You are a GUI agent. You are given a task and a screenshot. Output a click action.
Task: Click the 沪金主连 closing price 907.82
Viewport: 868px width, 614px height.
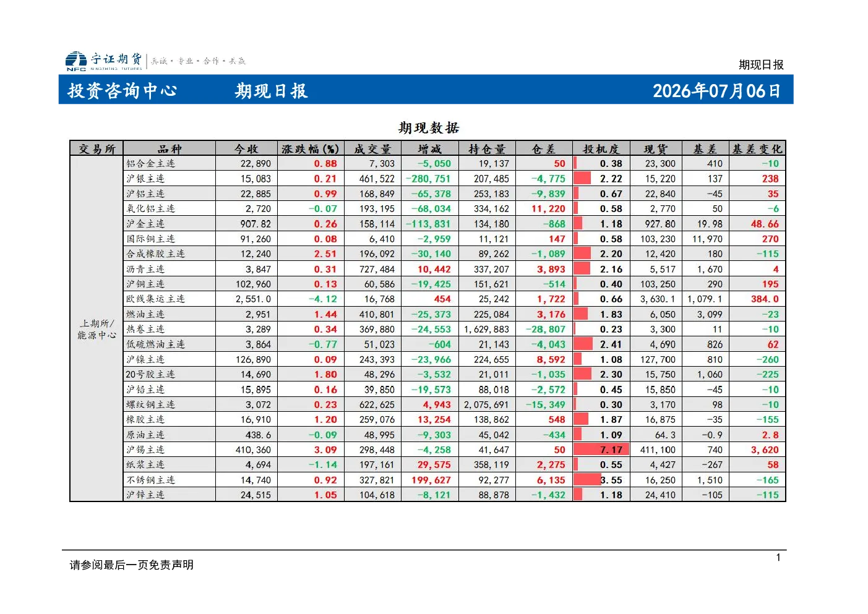coord(256,224)
